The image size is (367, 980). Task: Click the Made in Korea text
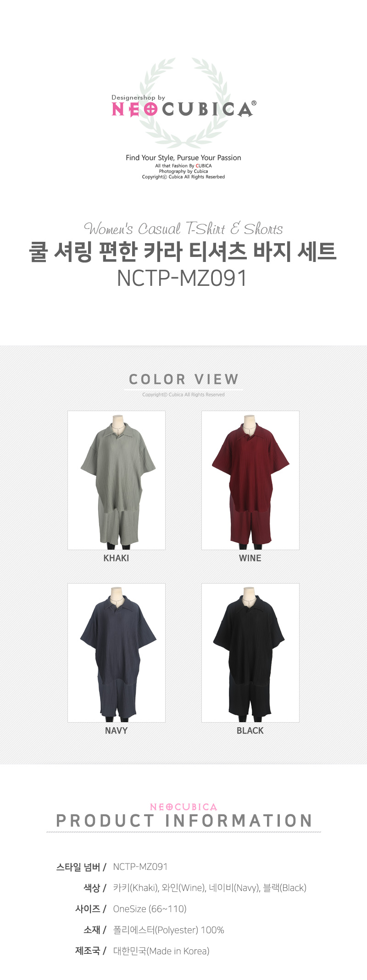[x=161, y=951]
